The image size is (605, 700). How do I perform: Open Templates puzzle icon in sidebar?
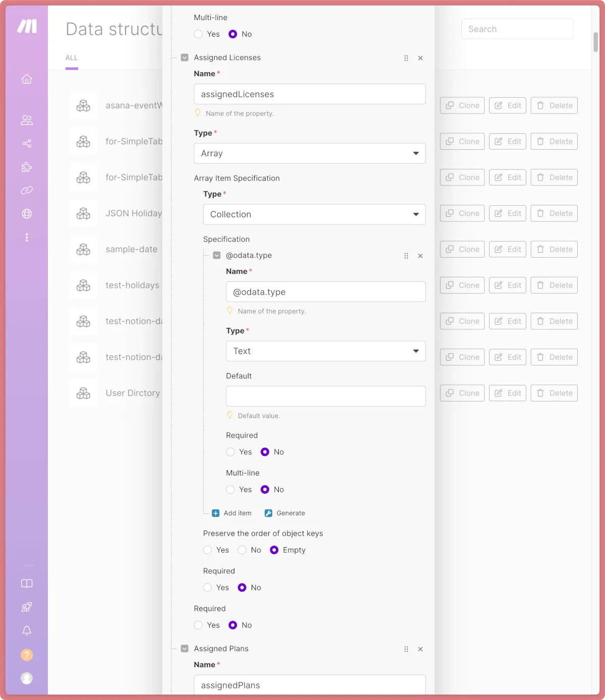coord(27,167)
